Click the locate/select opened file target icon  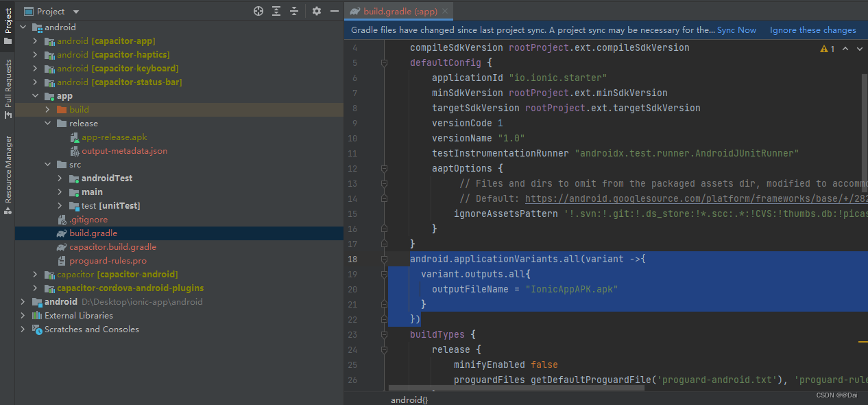pyautogui.click(x=258, y=11)
